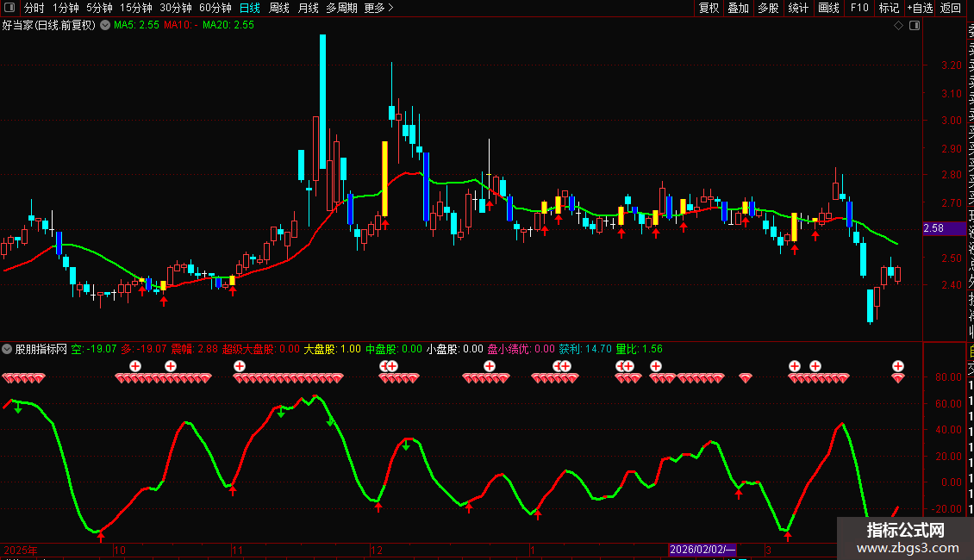Click the 盘小绩优: 0.00 value
The height and width of the screenshot is (560, 974).
pyautogui.click(x=521, y=349)
